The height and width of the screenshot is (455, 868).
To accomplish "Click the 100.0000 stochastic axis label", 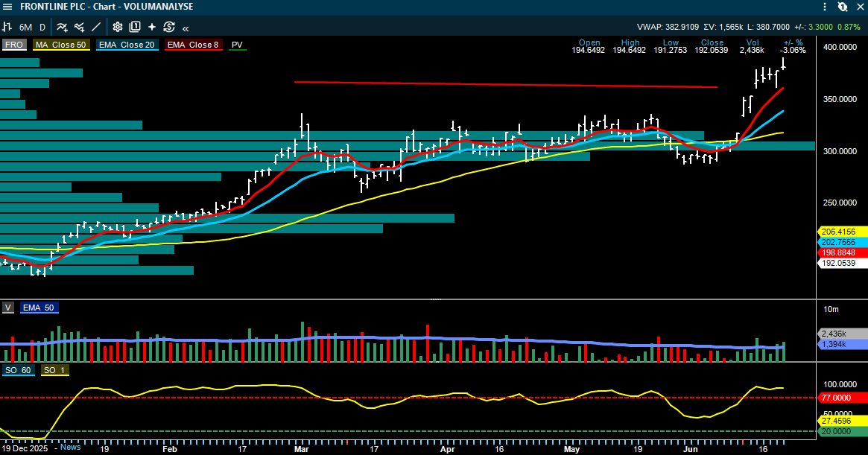I will click(840, 384).
